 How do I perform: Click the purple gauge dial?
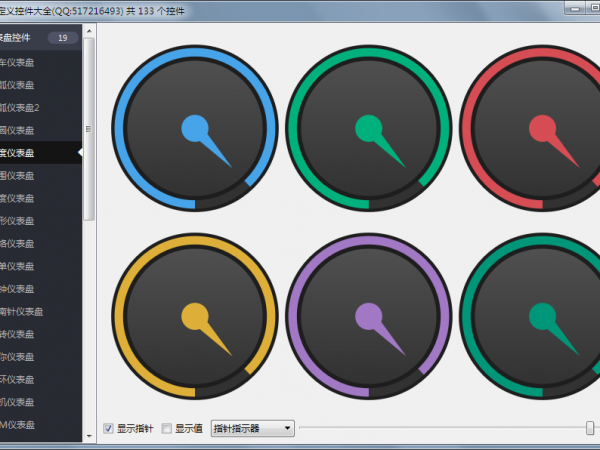click(369, 316)
